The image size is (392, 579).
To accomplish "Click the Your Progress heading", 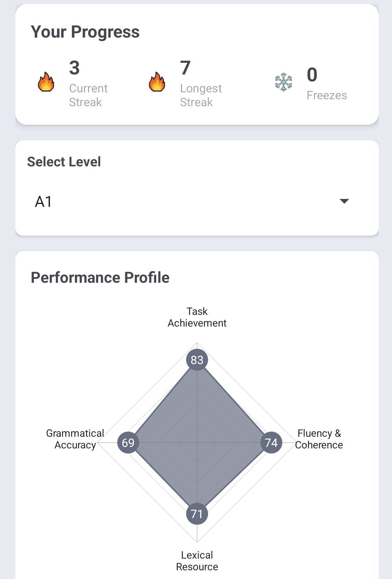I will coord(85,32).
